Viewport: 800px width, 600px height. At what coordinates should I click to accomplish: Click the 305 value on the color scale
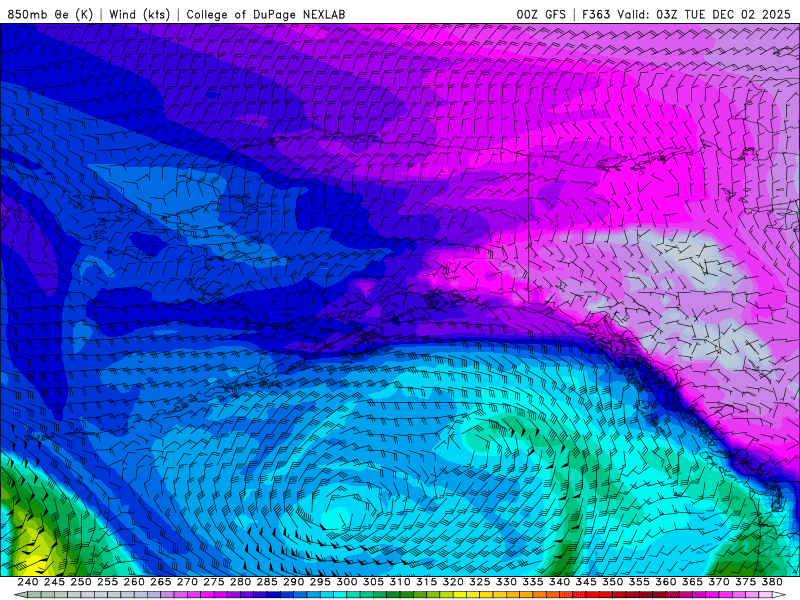[373, 582]
